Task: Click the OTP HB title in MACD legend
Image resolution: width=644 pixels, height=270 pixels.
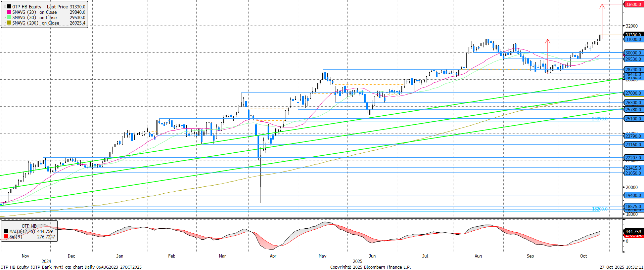Action: click(29, 226)
